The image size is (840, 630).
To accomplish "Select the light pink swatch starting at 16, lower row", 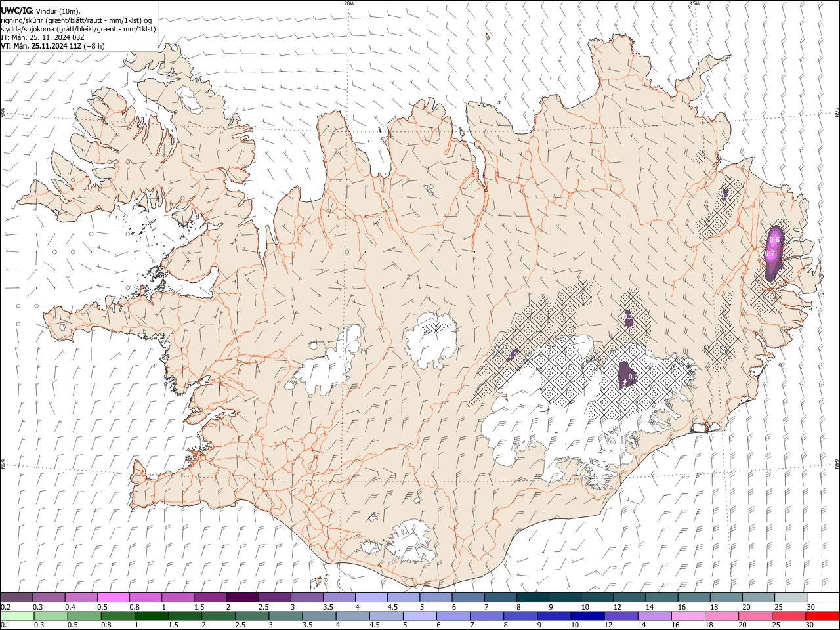I will pos(687,616).
